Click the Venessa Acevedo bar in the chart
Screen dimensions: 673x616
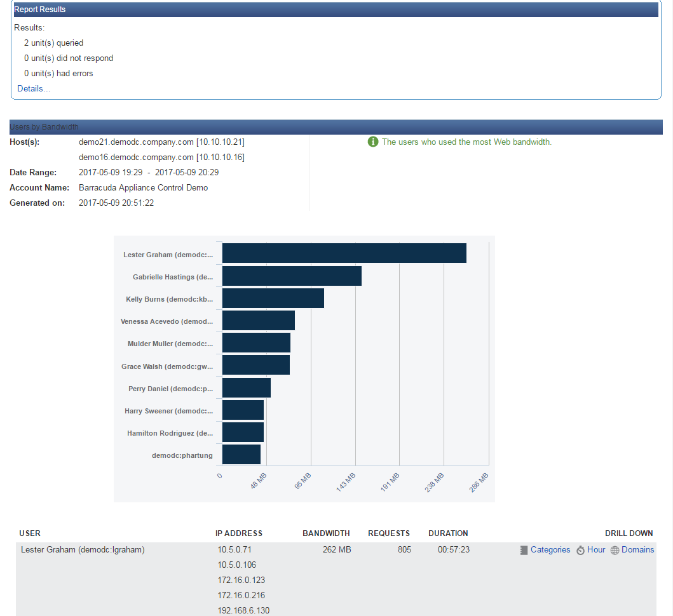click(259, 321)
